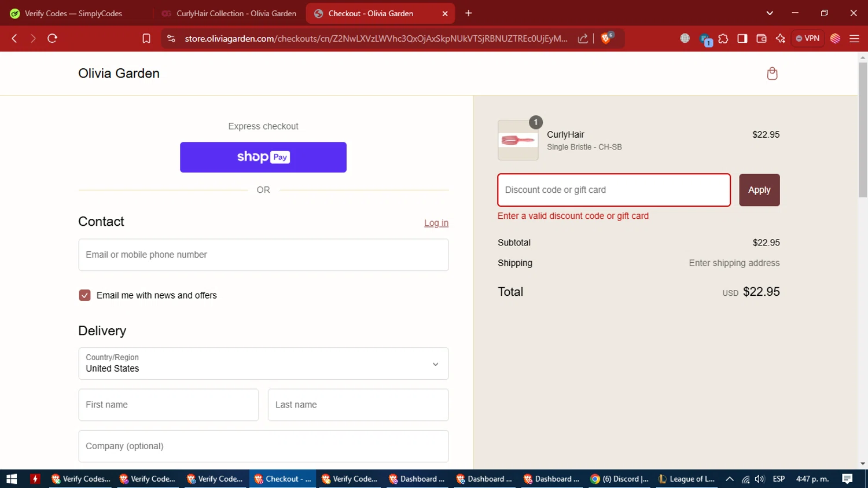868x488 pixels.
Task: Click the VPN button
Action: 808,38
